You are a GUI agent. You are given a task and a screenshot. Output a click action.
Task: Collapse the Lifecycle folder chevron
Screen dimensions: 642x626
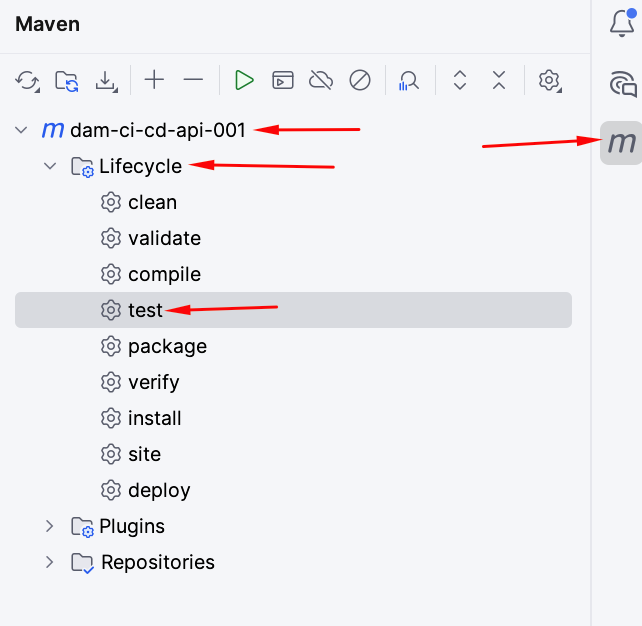pyautogui.click(x=50, y=166)
